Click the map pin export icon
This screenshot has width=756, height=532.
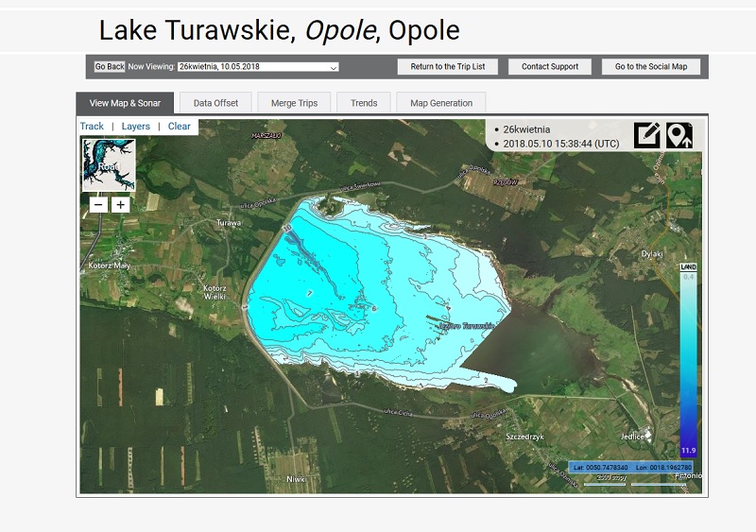(x=679, y=135)
